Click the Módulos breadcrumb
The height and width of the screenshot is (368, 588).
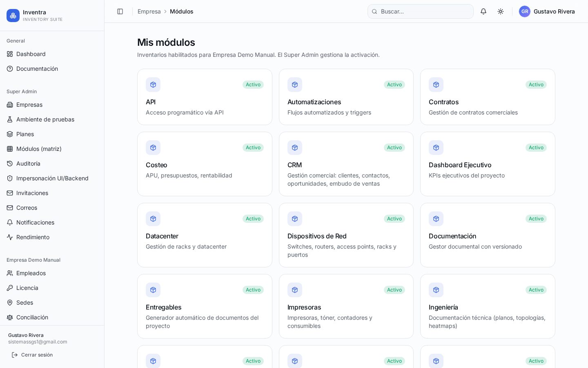pyautogui.click(x=182, y=11)
